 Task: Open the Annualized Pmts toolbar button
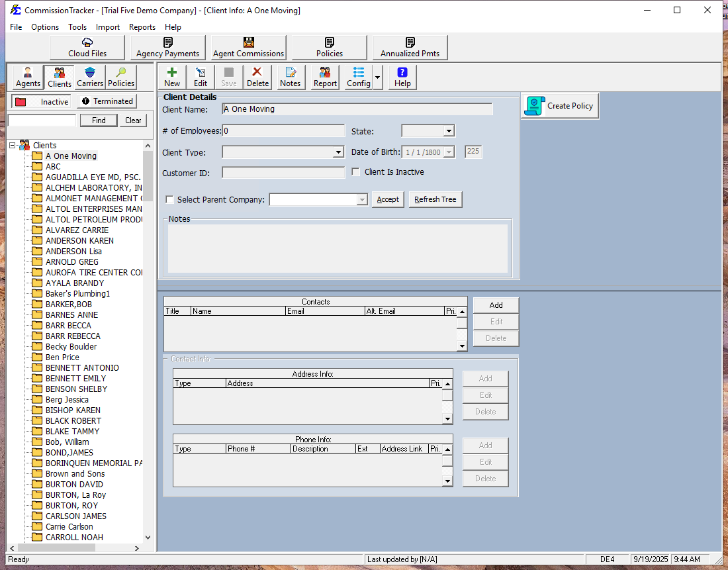pos(410,48)
